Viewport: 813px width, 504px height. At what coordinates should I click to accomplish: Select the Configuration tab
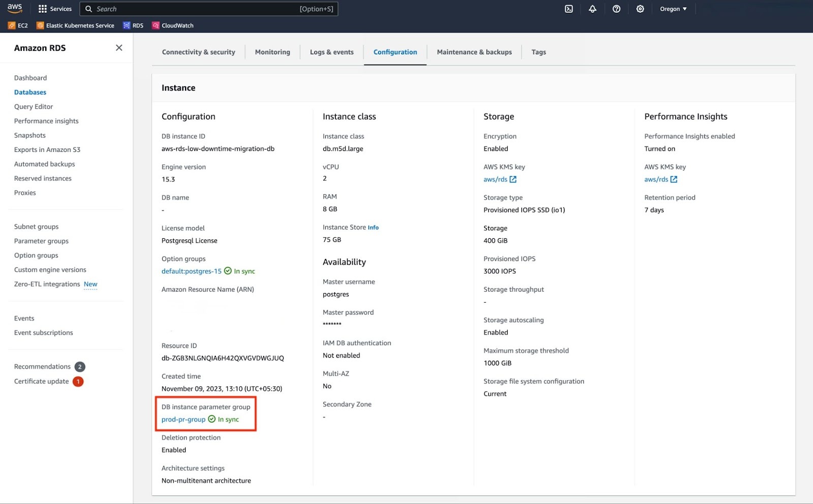395,52
